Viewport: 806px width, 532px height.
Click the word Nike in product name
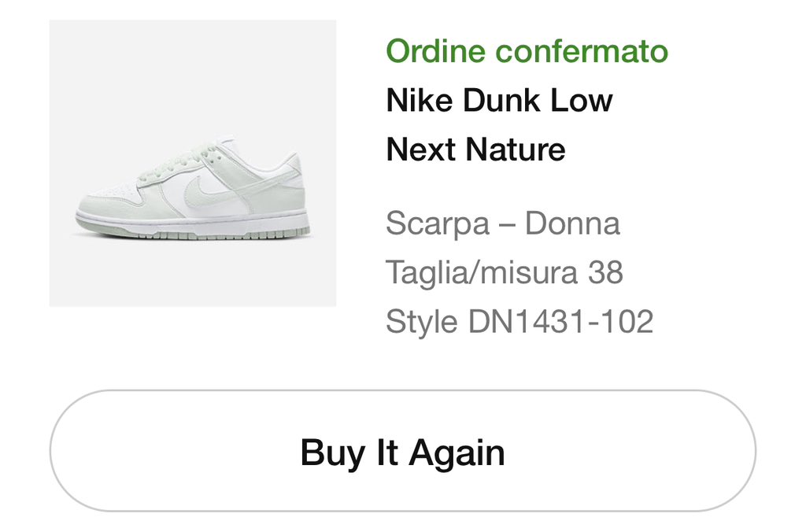pos(419,100)
